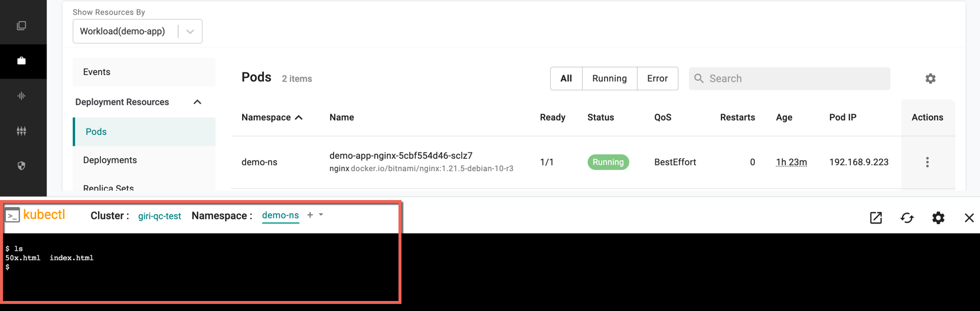980x311 pixels.
Task: Click the Ready column header
Action: 553,117
